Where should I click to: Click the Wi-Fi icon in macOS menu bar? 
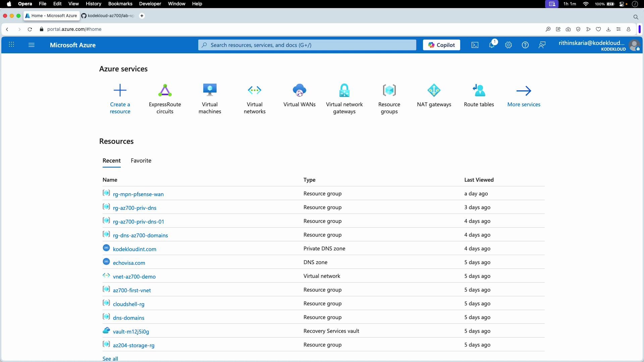[x=586, y=4]
